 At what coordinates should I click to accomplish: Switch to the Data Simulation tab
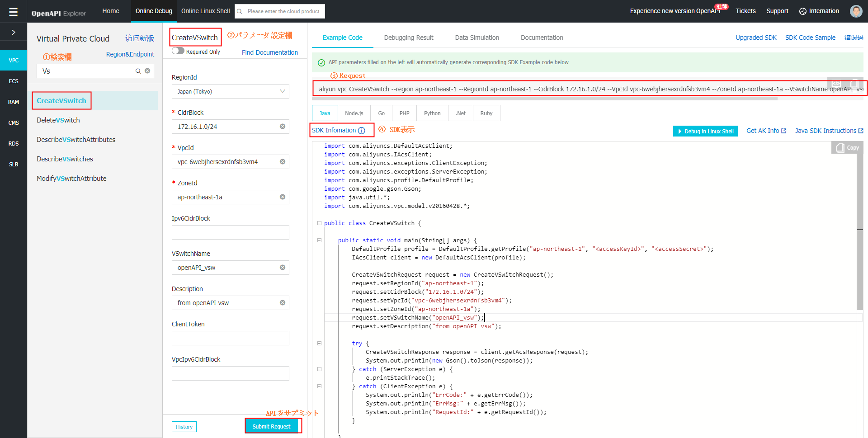pyautogui.click(x=477, y=38)
